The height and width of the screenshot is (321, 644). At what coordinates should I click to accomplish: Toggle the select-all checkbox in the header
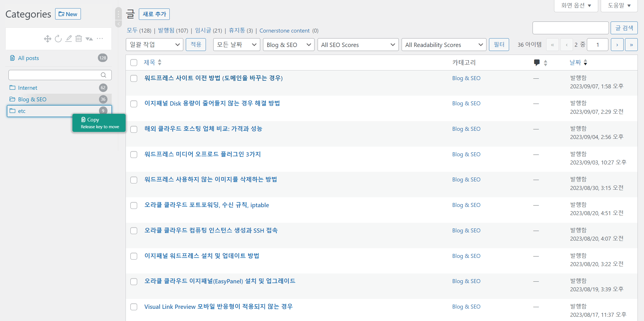[134, 63]
